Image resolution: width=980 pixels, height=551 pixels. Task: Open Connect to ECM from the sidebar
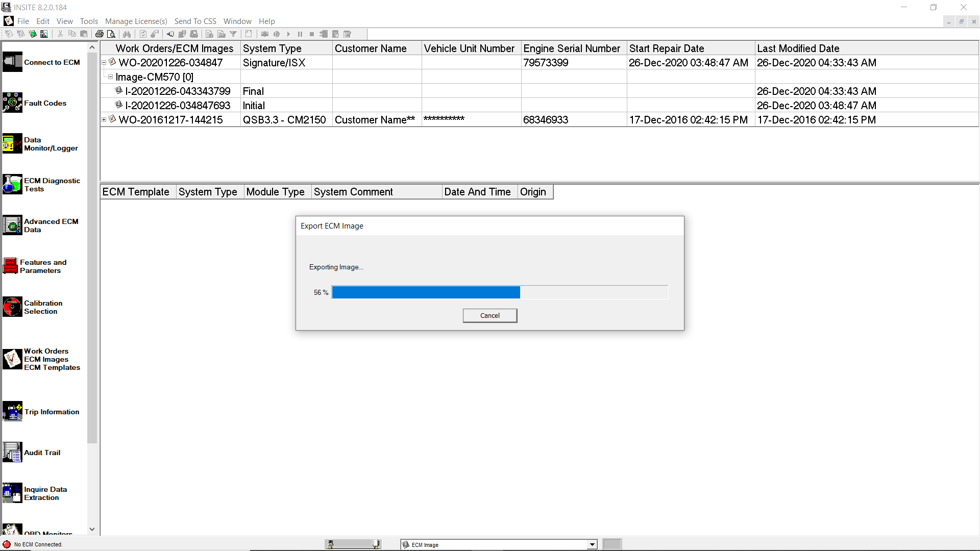pyautogui.click(x=52, y=62)
